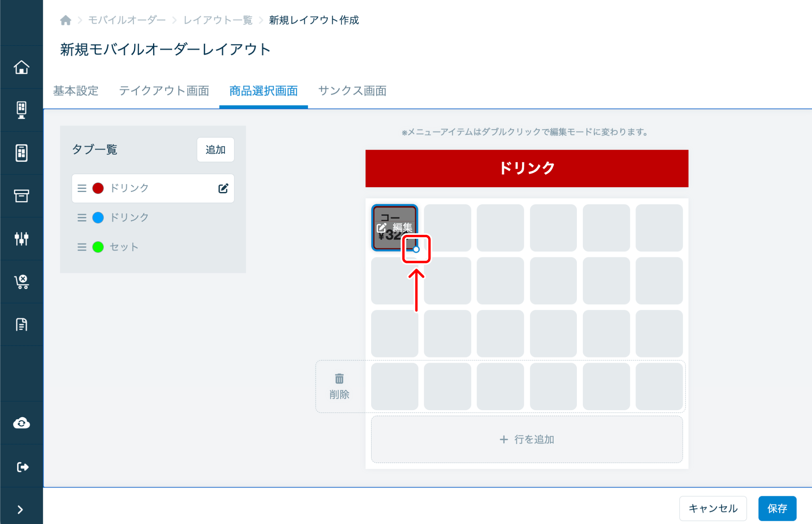Click the 行を追加 row area
812x524 pixels.
pyautogui.click(x=527, y=439)
